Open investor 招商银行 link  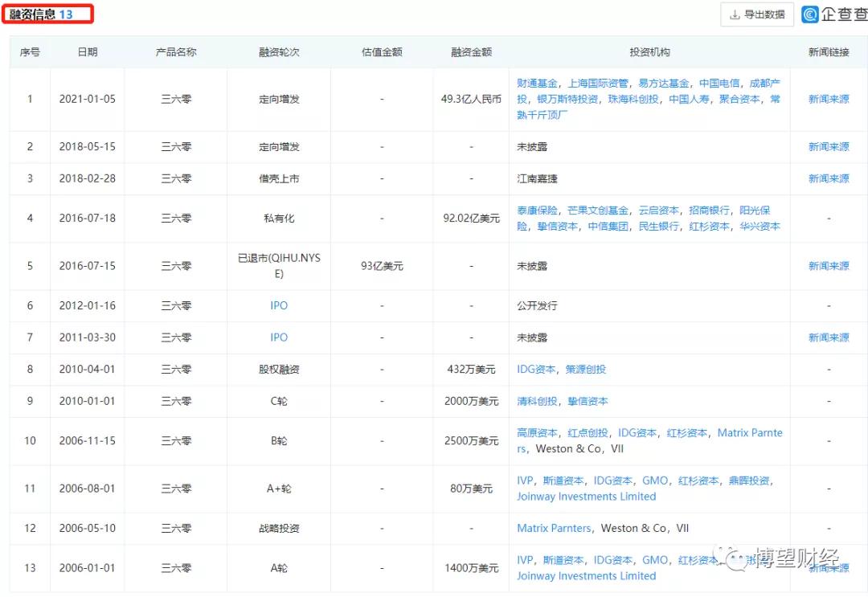709,211
